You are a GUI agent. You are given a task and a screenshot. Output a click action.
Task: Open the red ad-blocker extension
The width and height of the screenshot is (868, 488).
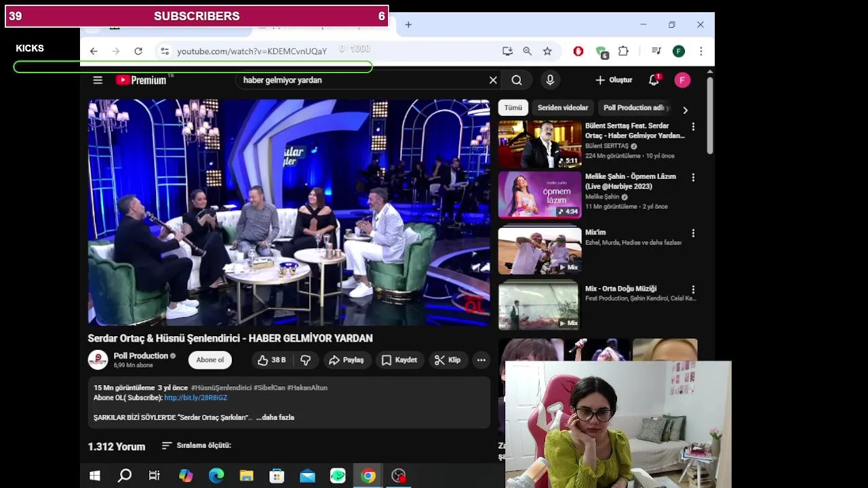coord(578,52)
